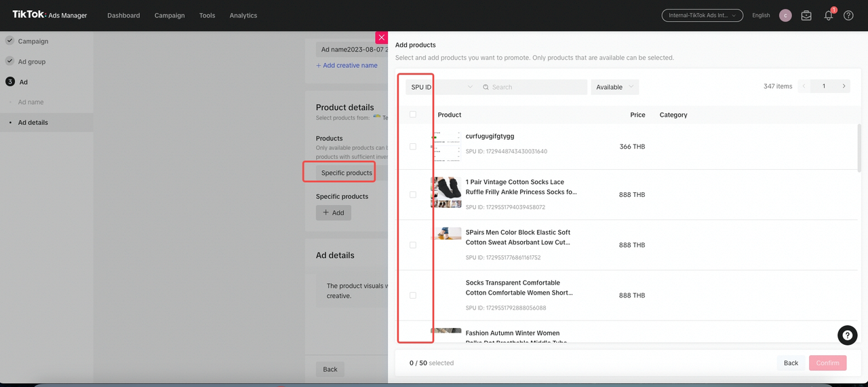
Task: Go to previous page of products
Action: (804, 86)
